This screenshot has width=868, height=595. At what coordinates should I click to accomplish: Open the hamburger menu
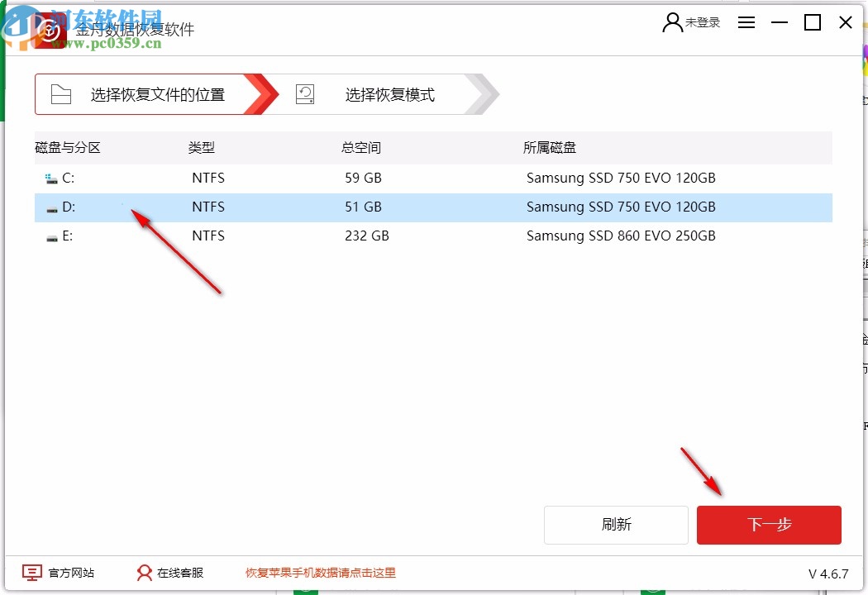pos(746,22)
